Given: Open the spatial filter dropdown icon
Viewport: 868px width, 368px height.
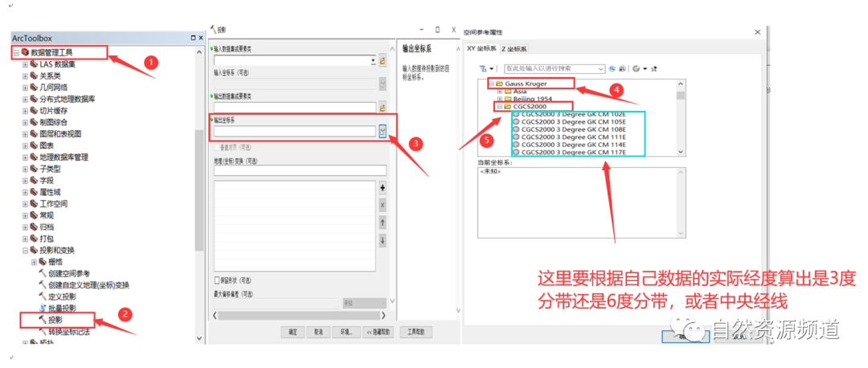Looking at the screenshot, I should coord(486,68).
